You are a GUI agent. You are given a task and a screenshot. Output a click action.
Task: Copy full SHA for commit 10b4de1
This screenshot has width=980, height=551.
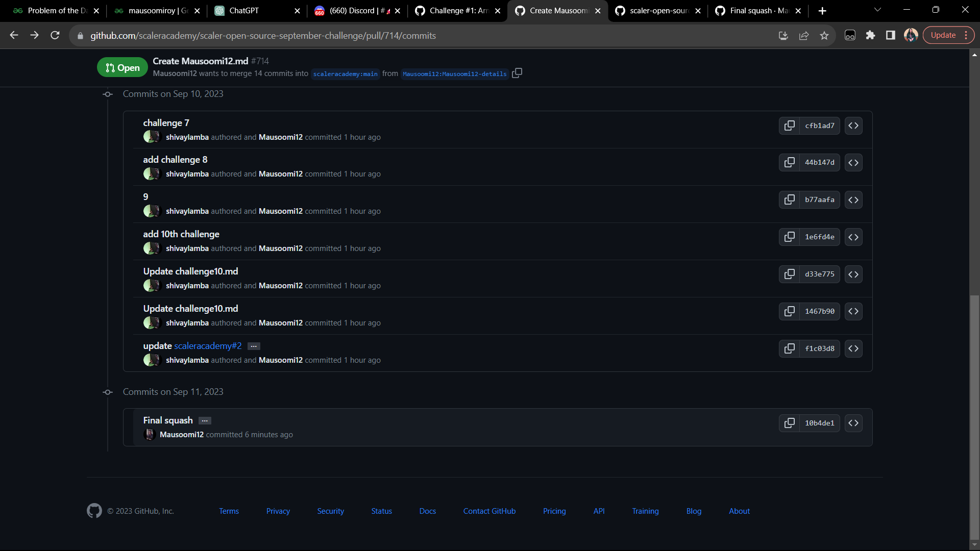coord(789,423)
